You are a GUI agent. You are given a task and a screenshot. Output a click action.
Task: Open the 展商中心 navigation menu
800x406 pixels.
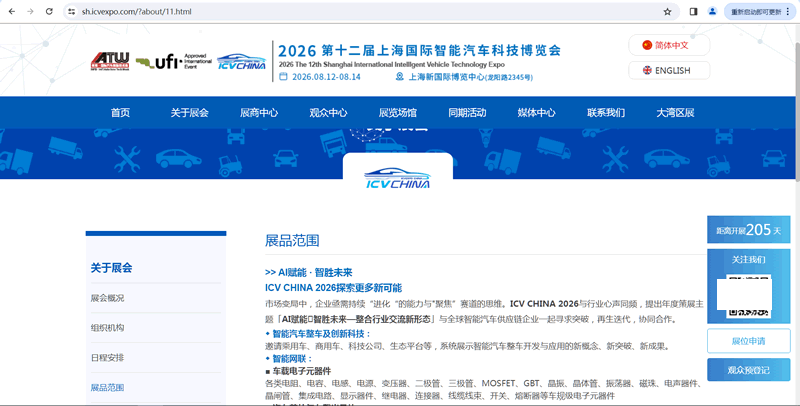pyautogui.click(x=259, y=112)
